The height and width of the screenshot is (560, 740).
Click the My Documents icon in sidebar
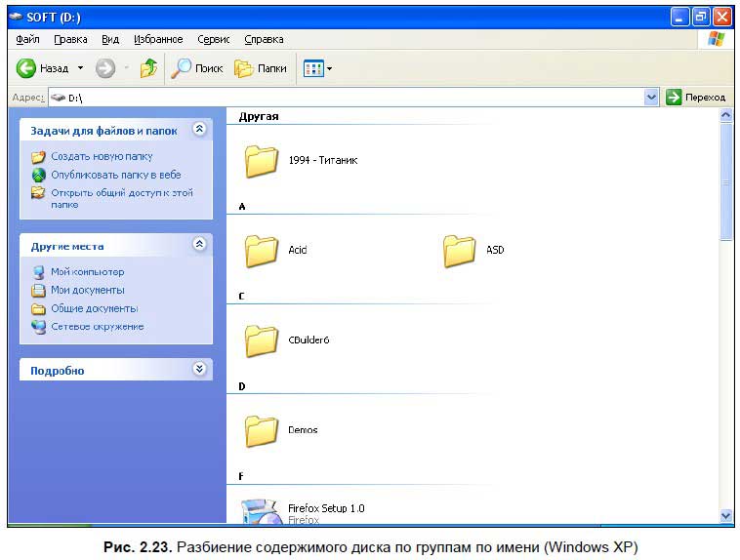tap(38, 290)
